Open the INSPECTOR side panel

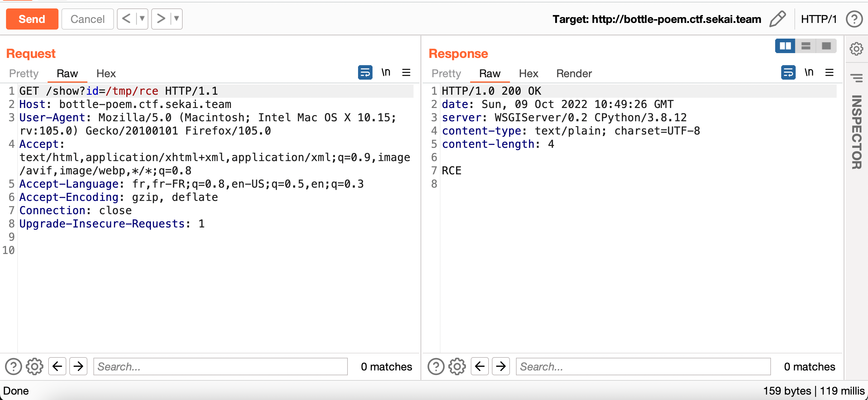tap(857, 132)
